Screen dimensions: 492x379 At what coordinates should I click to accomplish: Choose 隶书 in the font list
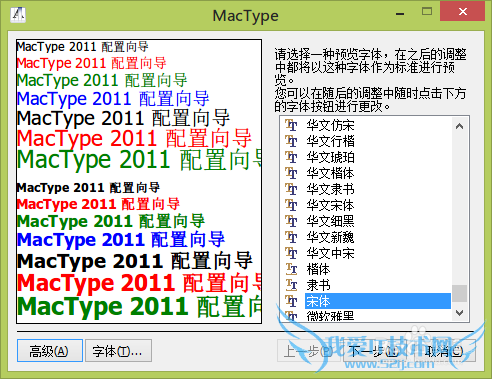point(318,285)
